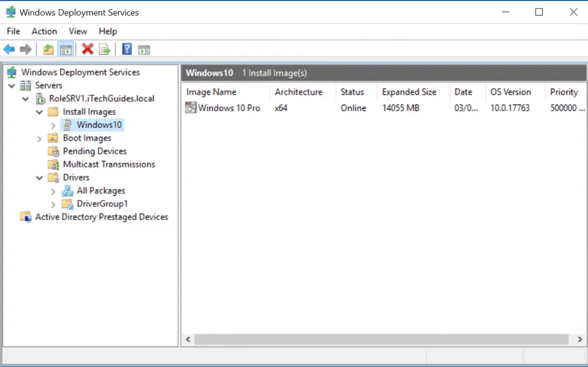Click the Export List toolbar icon
The image size is (588, 367).
tap(105, 49)
